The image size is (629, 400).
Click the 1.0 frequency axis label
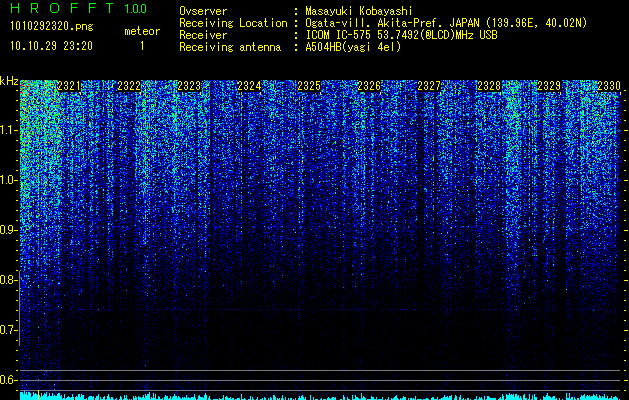(x=8, y=180)
